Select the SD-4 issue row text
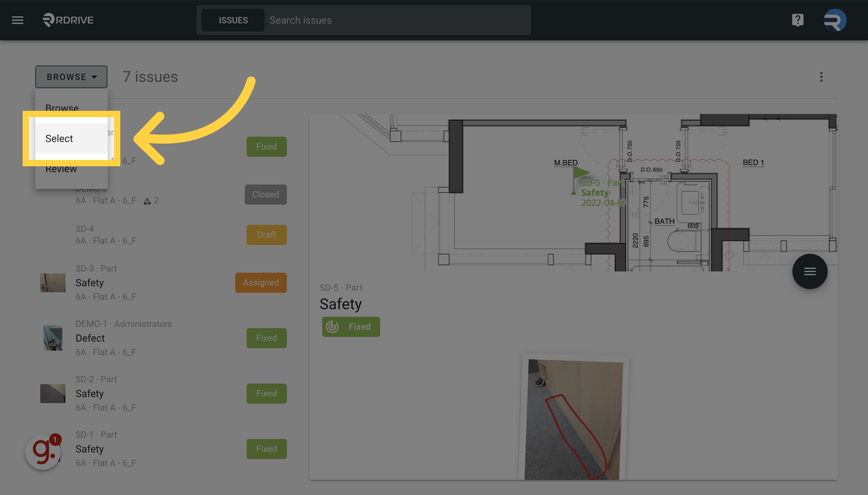This screenshot has height=495, width=868. (x=106, y=235)
